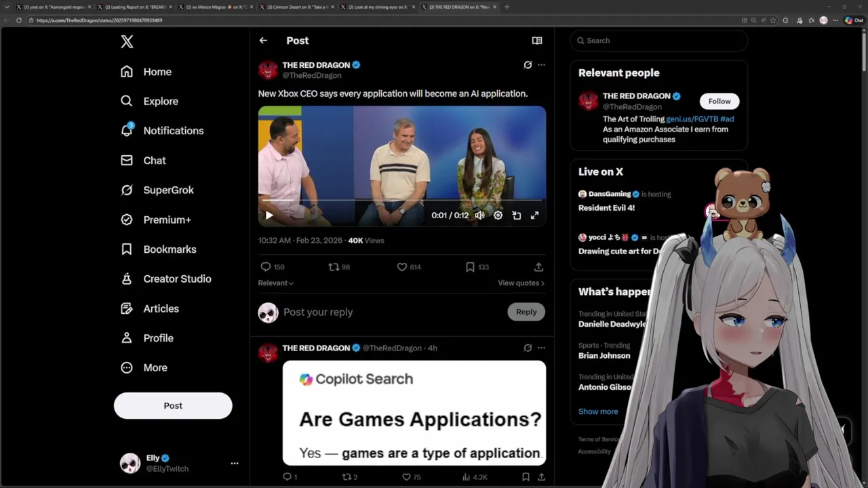Mute the video's volume
The width and height of the screenshot is (868, 488).
point(479,216)
